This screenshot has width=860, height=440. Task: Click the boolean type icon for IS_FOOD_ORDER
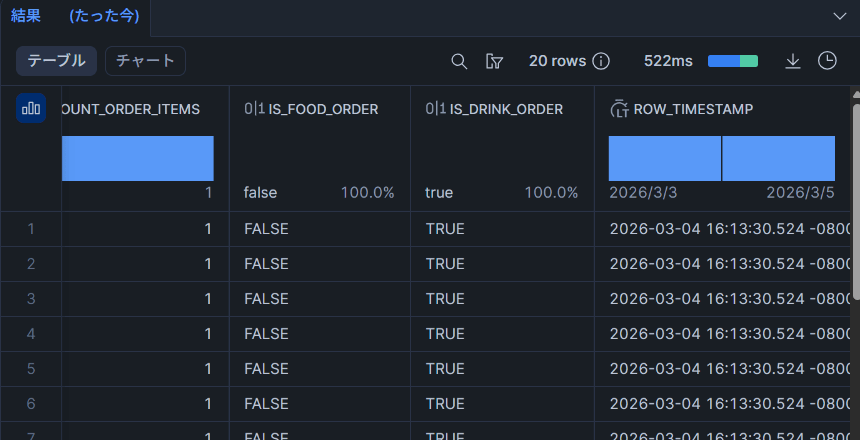254,109
